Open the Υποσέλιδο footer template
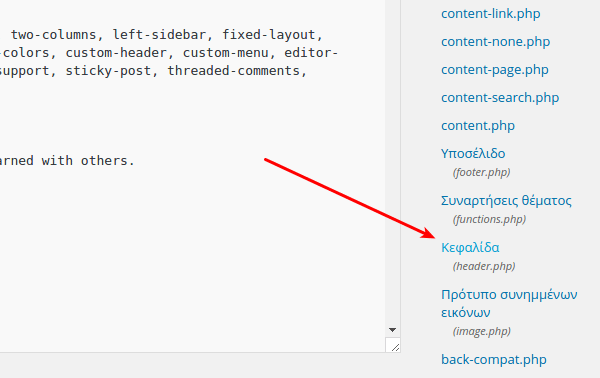 coord(473,153)
